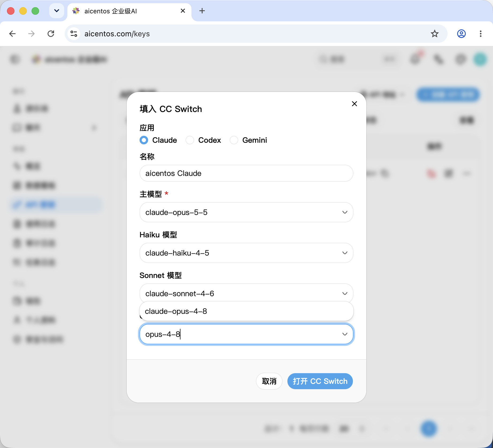
Task: Click the blurred selected API sidebar item
Action: pyautogui.click(x=56, y=205)
